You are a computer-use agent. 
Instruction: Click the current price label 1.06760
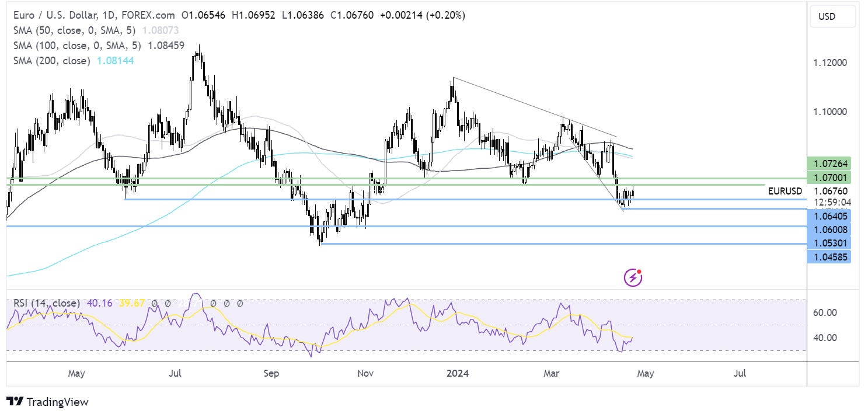(x=832, y=190)
